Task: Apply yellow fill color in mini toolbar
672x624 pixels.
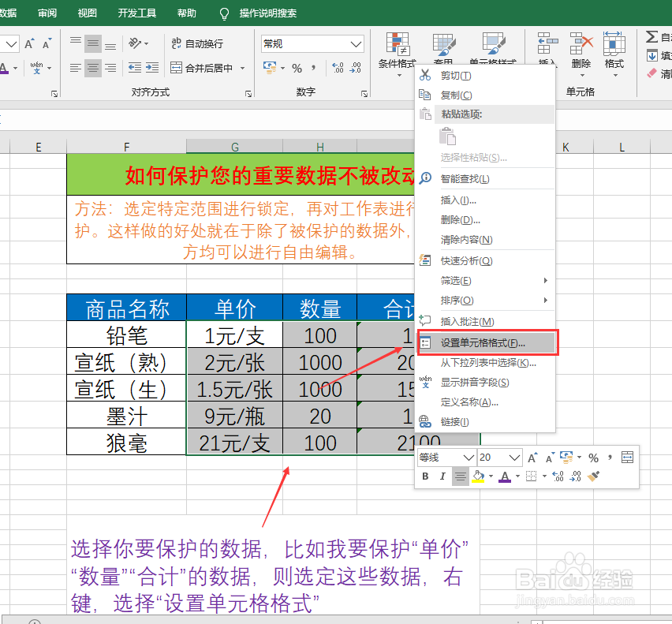Action: [x=478, y=476]
